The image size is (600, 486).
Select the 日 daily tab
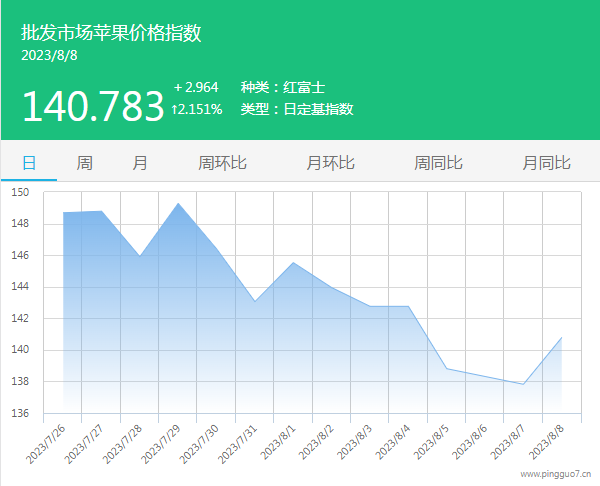(x=29, y=162)
